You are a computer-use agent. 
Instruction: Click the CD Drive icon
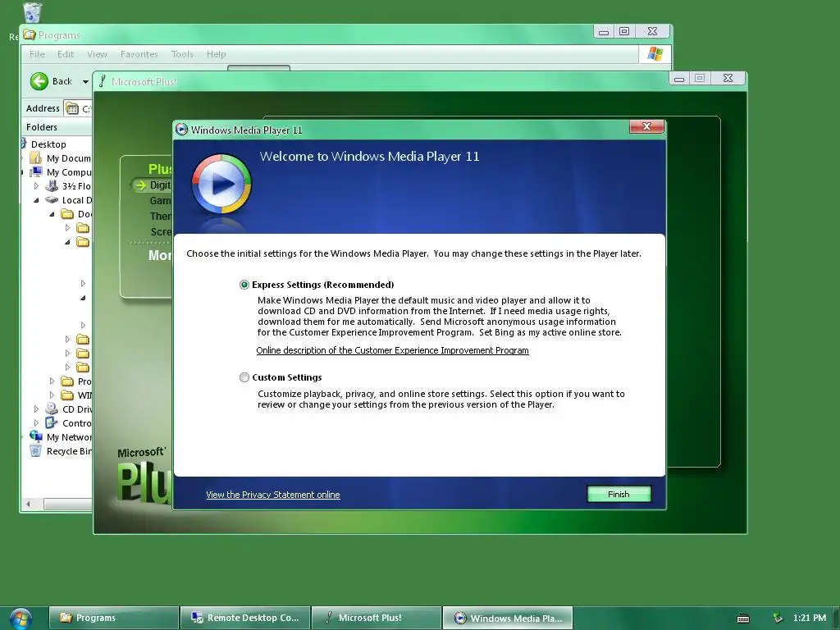tap(52, 409)
